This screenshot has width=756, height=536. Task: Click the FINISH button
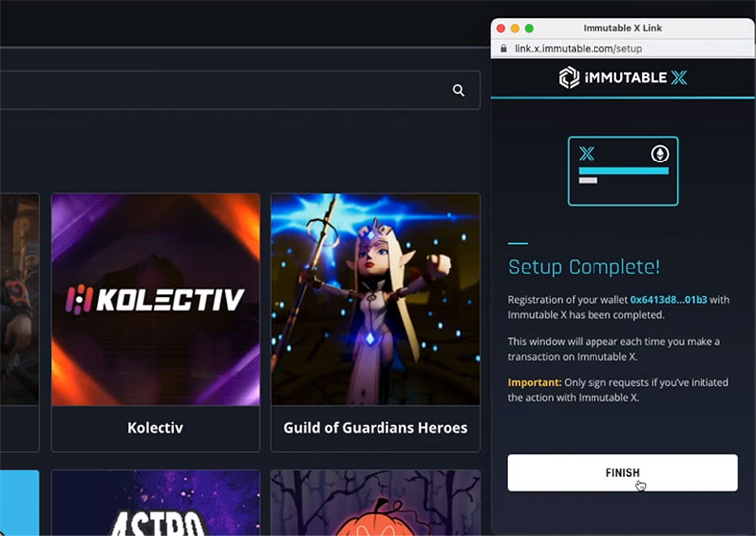coord(622,473)
